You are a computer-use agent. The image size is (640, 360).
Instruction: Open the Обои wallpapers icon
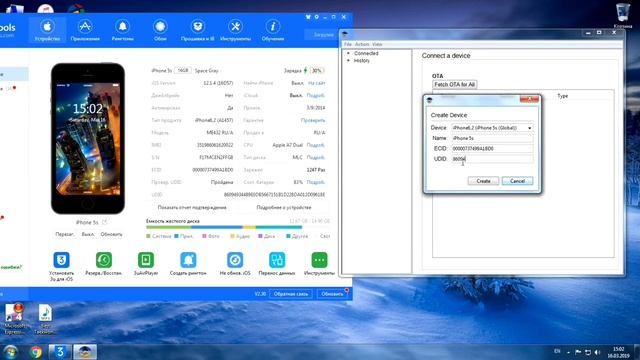tap(160, 30)
